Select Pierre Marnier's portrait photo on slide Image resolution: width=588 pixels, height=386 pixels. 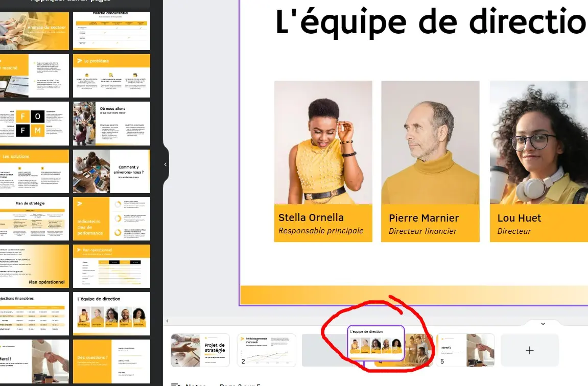[x=430, y=142]
